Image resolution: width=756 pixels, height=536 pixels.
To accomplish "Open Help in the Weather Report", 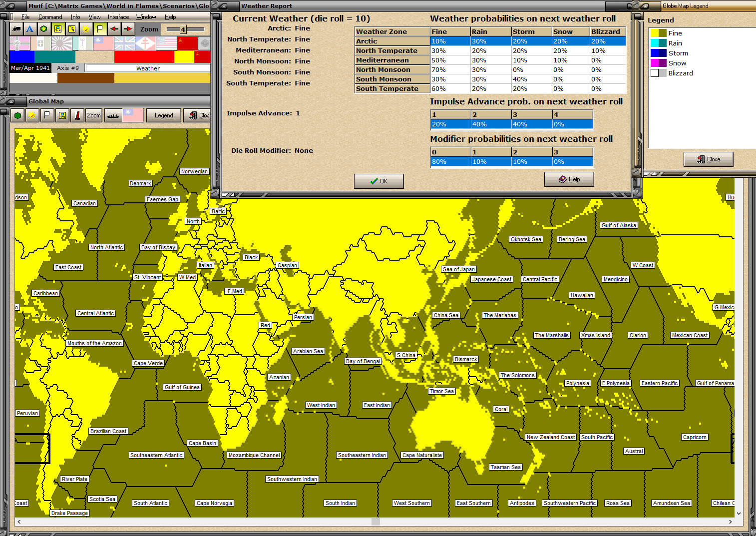I will point(569,179).
